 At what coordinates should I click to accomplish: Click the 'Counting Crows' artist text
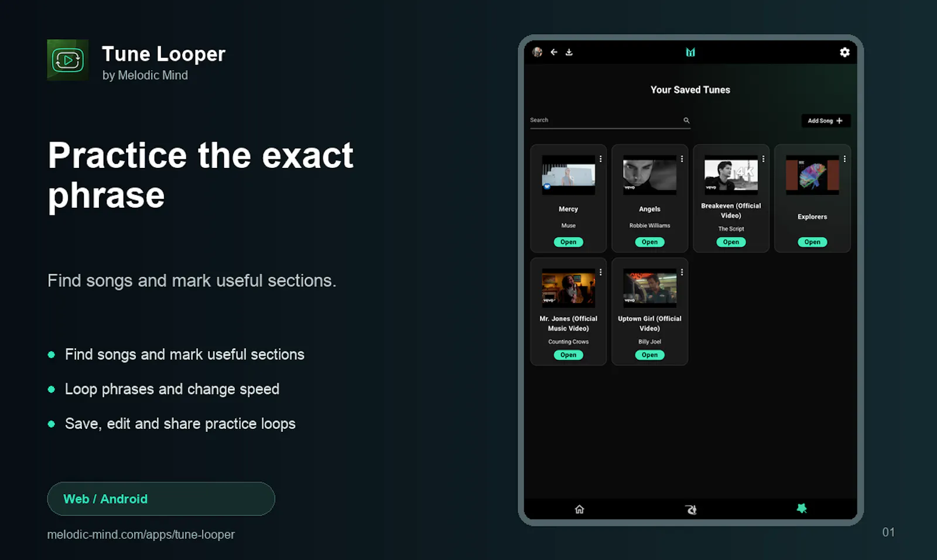pos(568,342)
